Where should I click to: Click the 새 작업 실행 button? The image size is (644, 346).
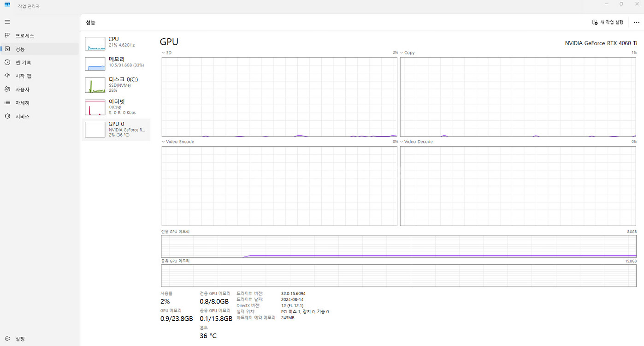click(608, 22)
